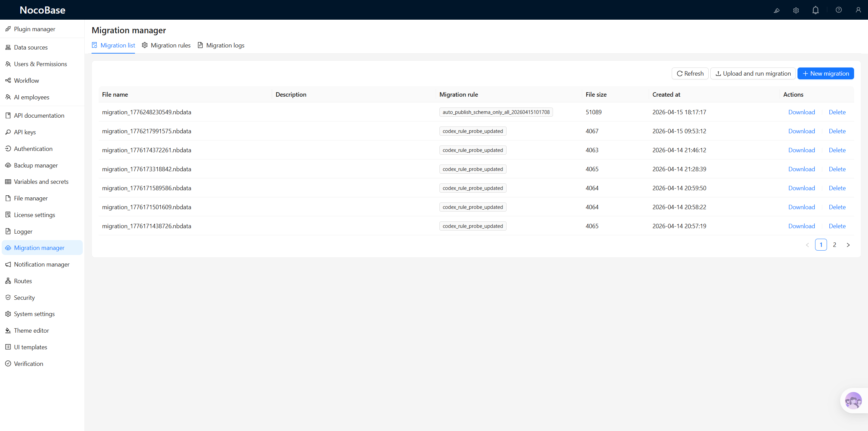This screenshot has width=868, height=431.
Task: Click the New migration button
Action: [825, 74]
